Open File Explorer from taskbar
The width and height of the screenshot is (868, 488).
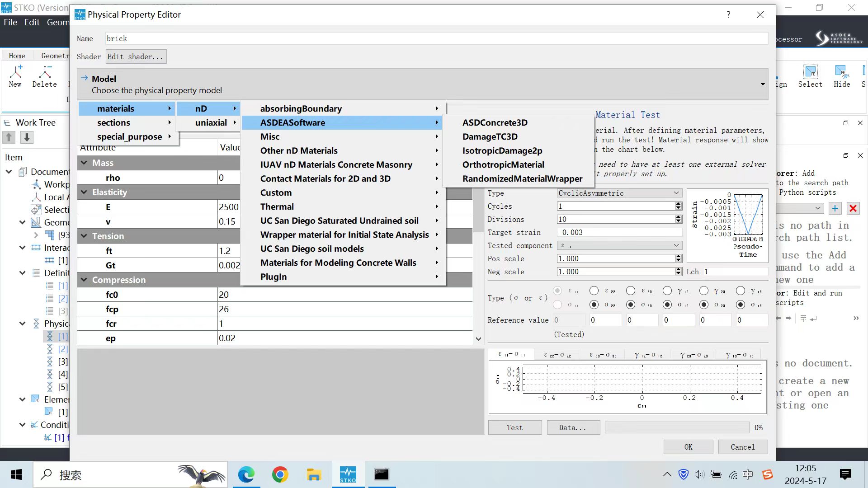tap(314, 474)
